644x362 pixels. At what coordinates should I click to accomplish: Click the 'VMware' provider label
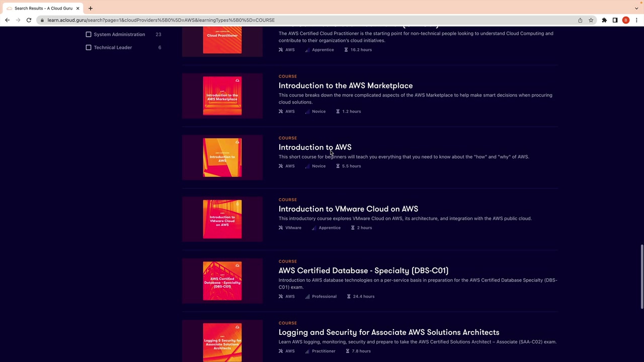pyautogui.click(x=293, y=228)
